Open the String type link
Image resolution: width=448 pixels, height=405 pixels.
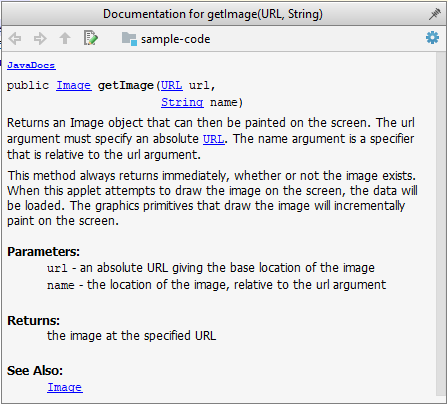click(182, 102)
